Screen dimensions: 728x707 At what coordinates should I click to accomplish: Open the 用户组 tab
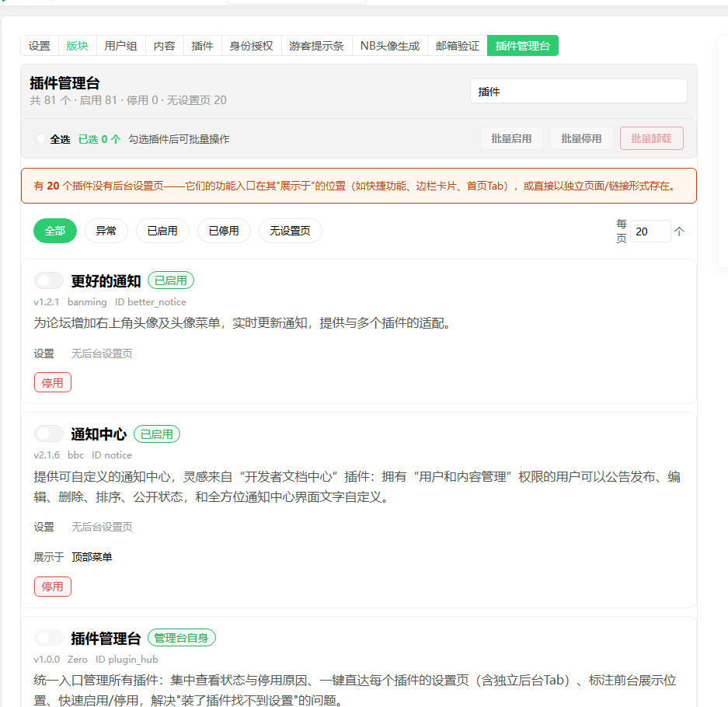(x=120, y=46)
